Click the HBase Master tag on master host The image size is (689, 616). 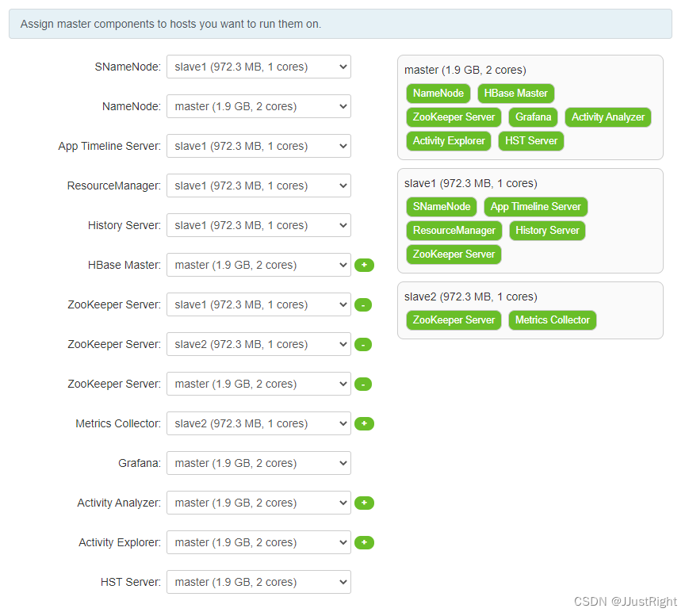click(x=516, y=93)
